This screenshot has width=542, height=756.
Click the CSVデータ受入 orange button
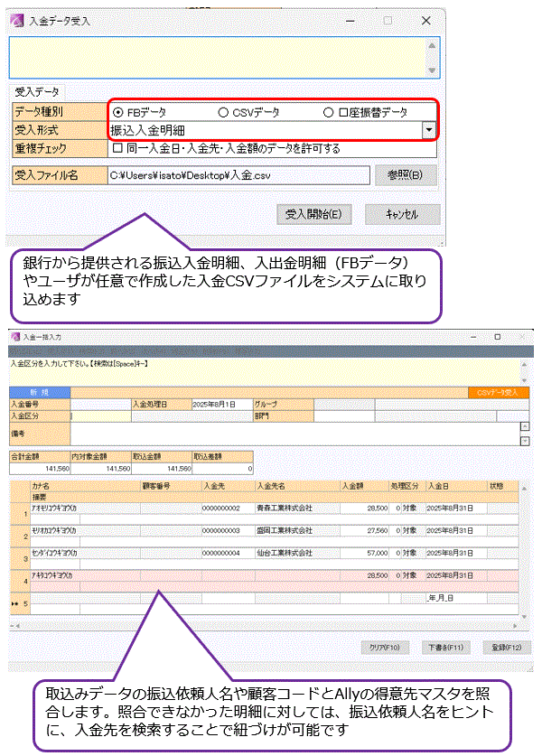click(x=498, y=393)
